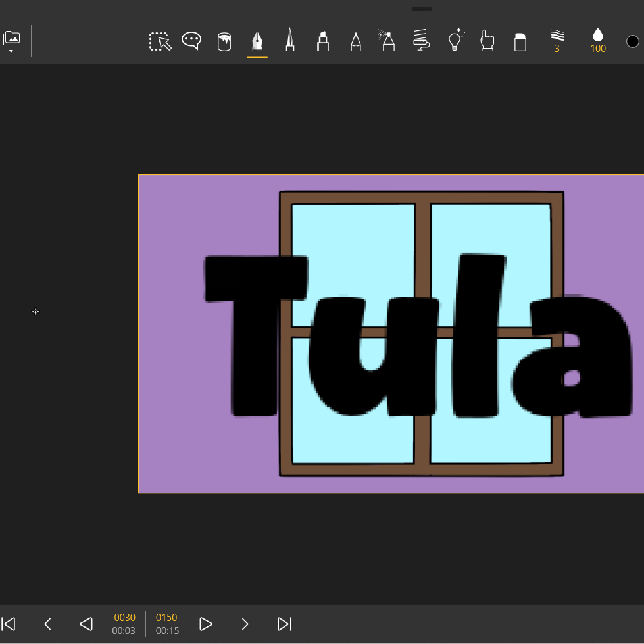Image resolution: width=644 pixels, height=644 pixels.
Task: Open the image folder dropdown
Action: [x=12, y=41]
